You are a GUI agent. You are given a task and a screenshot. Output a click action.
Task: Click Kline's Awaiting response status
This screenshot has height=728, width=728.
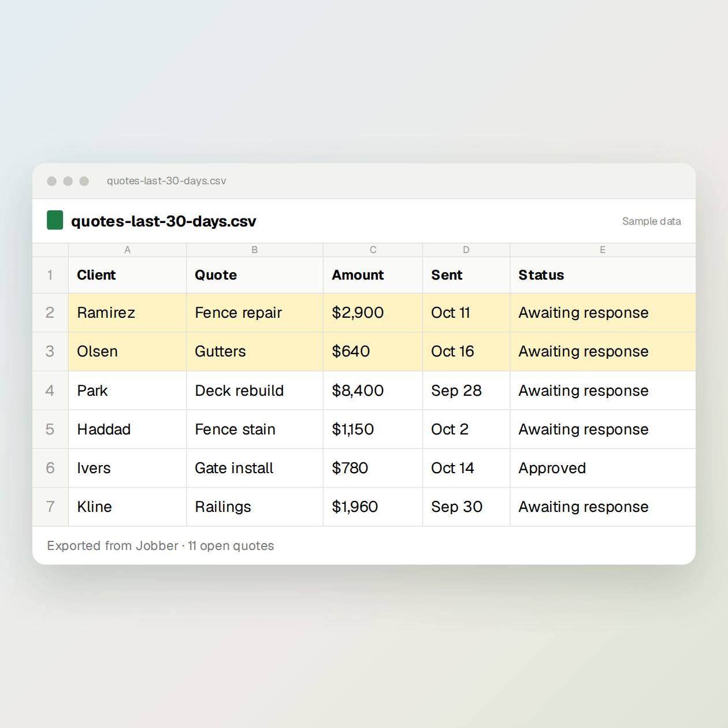tap(603, 507)
